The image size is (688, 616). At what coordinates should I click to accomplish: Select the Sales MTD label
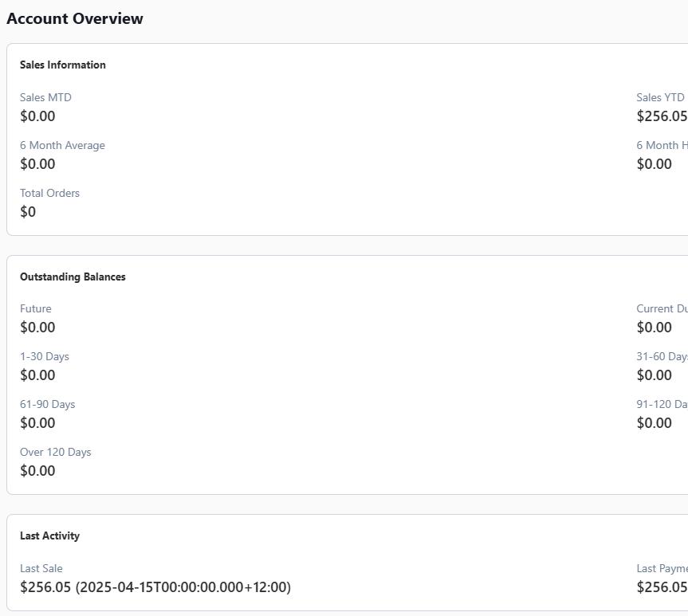pos(45,97)
